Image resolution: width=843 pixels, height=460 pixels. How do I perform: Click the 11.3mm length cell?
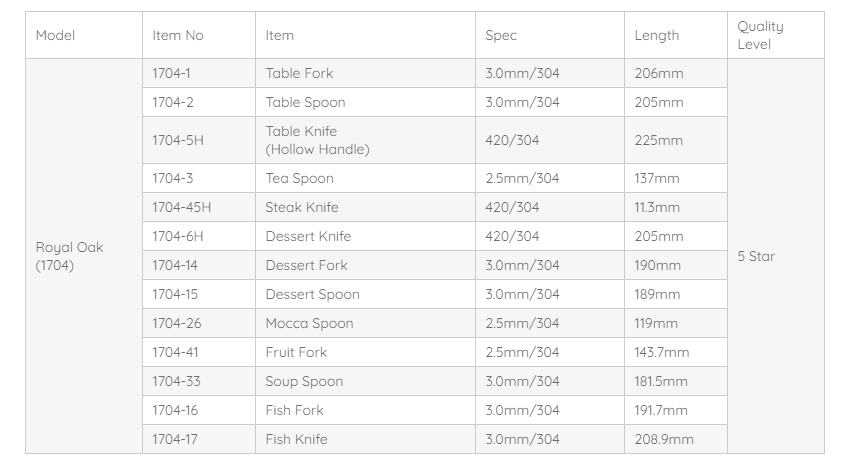point(657,207)
